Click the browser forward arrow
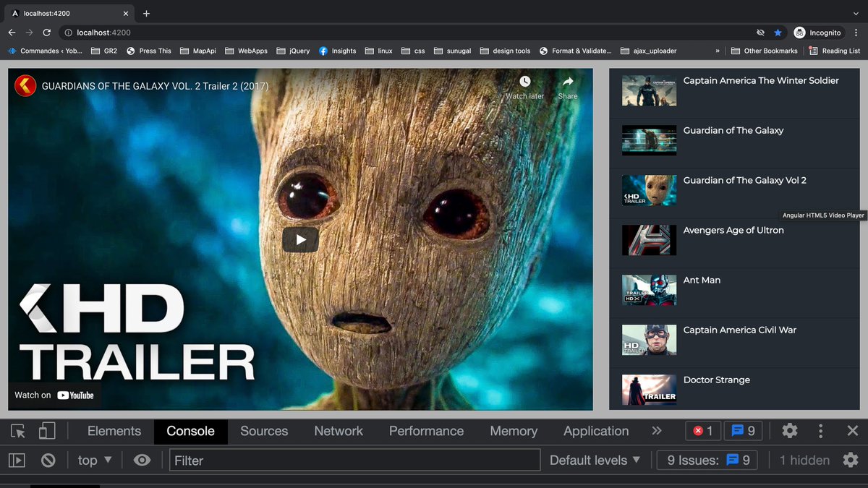Viewport: 868px width, 488px height. (29, 33)
